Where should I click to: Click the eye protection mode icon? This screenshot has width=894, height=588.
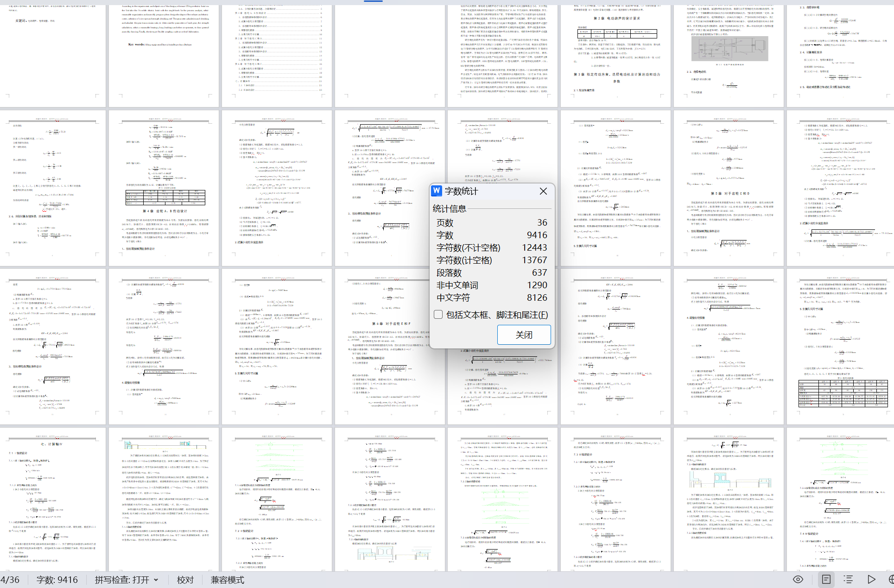tap(798, 579)
